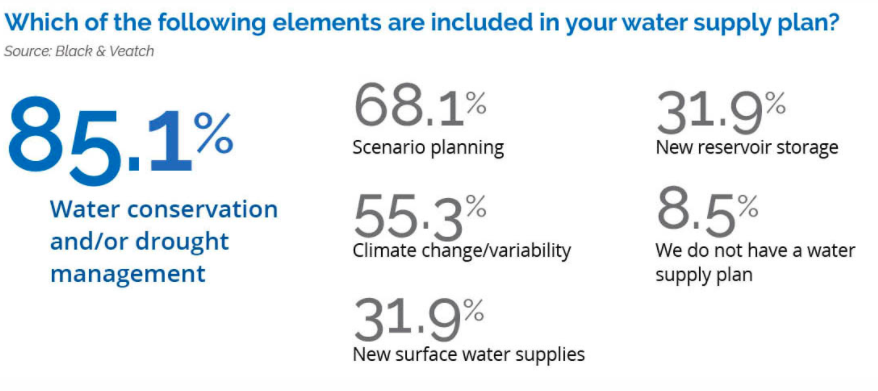Click the We do not have a water supply plan text
Viewport: 878px width, 391px height.
755,262
